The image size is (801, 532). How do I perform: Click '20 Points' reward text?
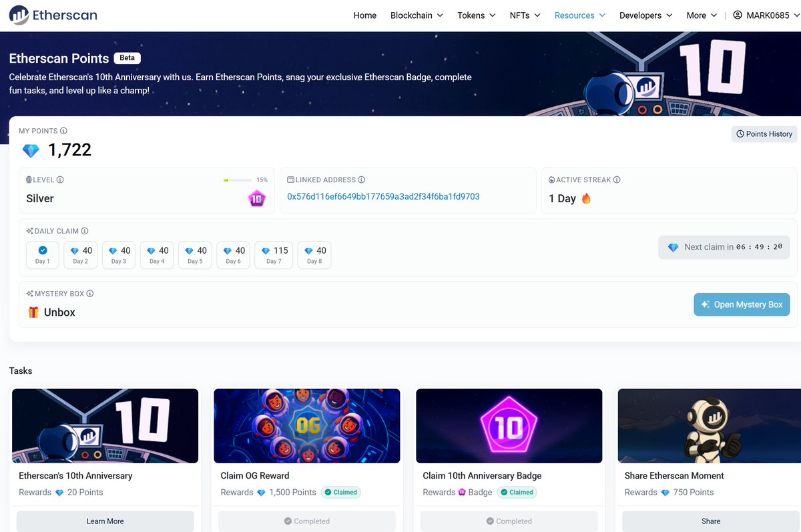click(x=85, y=493)
